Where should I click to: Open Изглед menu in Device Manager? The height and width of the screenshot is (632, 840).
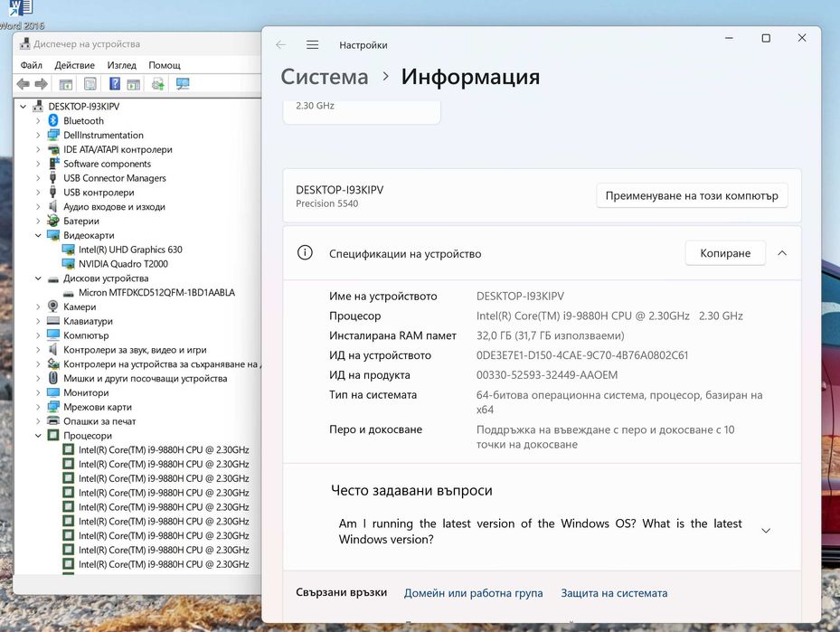tap(121, 65)
